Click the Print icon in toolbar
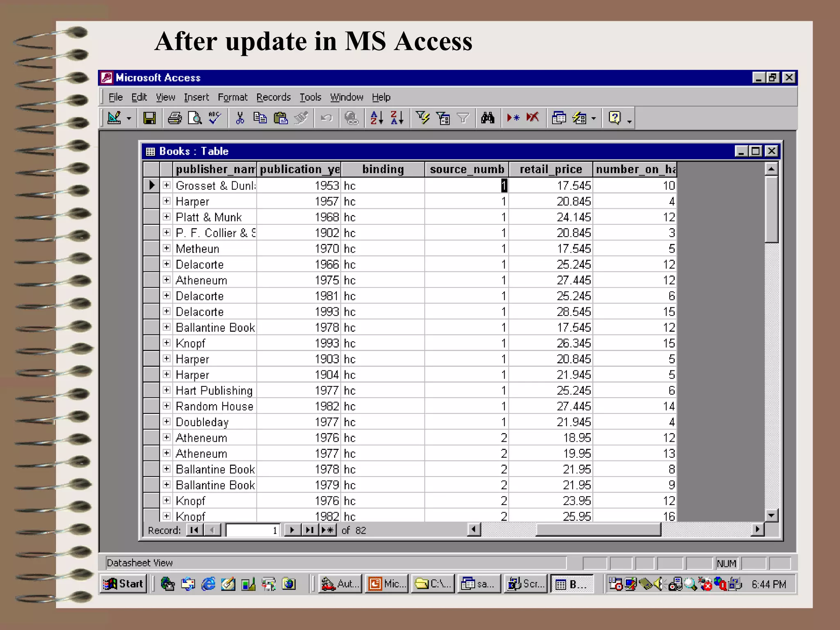840x630 pixels. 175,119
